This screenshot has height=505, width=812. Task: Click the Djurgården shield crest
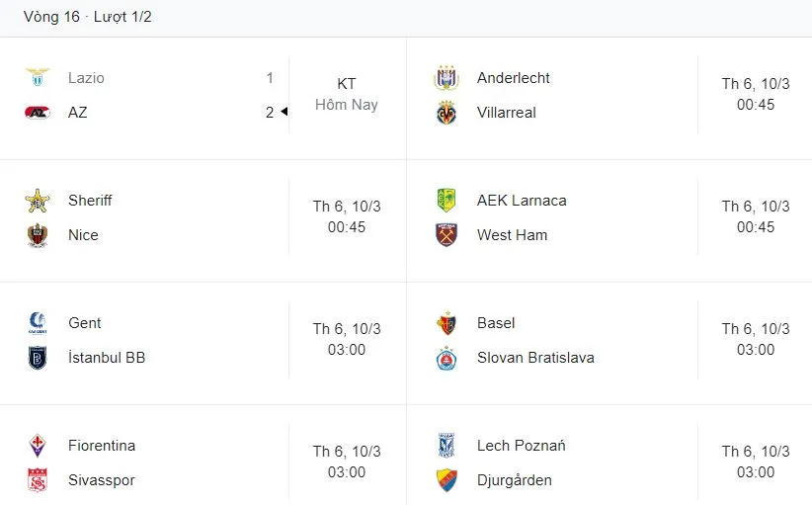(x=447, y=480)
